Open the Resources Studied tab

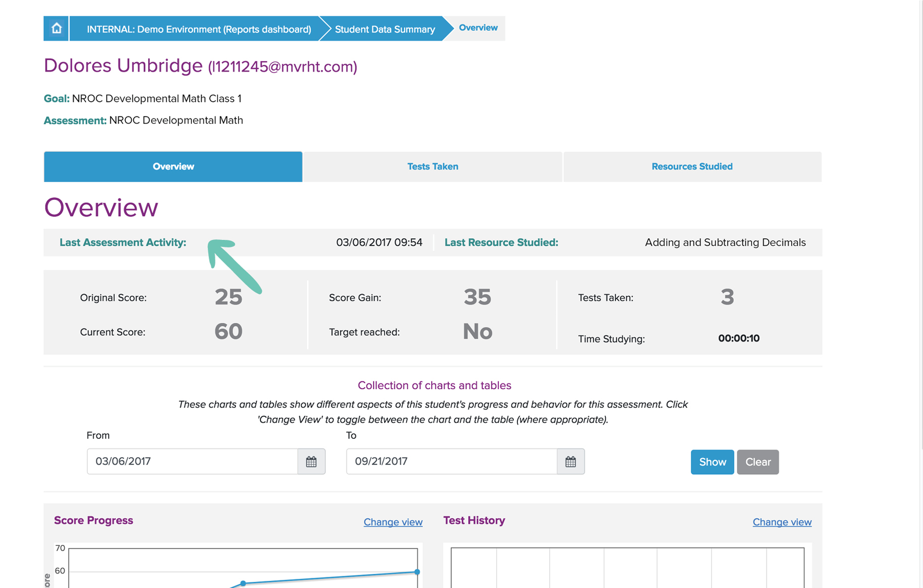point(692,167)
